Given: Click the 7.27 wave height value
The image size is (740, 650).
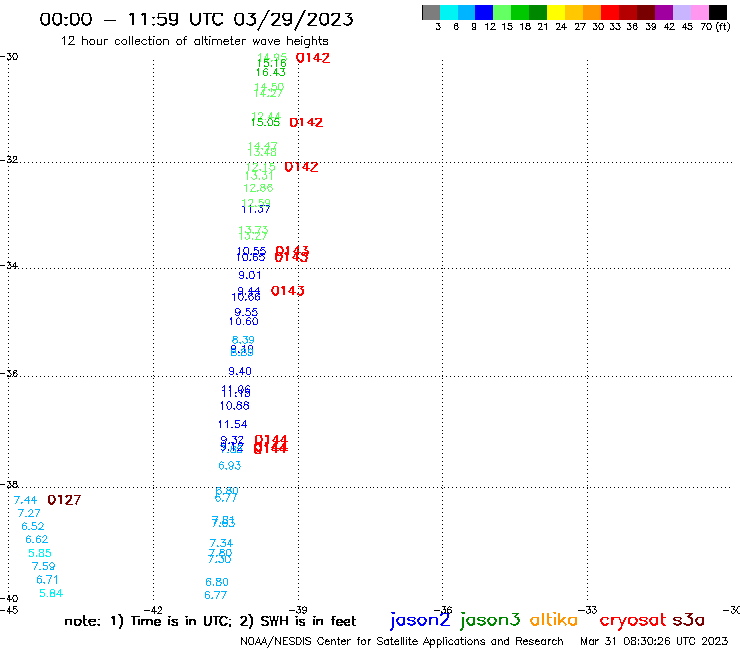Looking at the screenshot, I should pos(29,513).
